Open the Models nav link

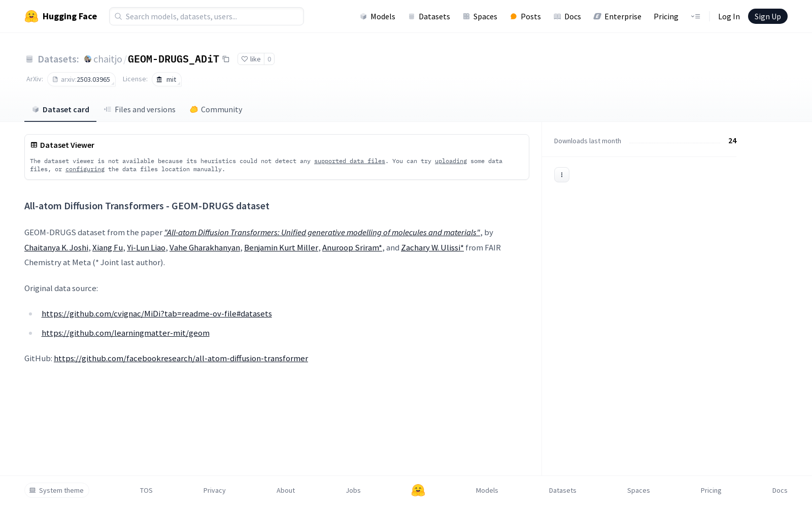coord(378,16)
